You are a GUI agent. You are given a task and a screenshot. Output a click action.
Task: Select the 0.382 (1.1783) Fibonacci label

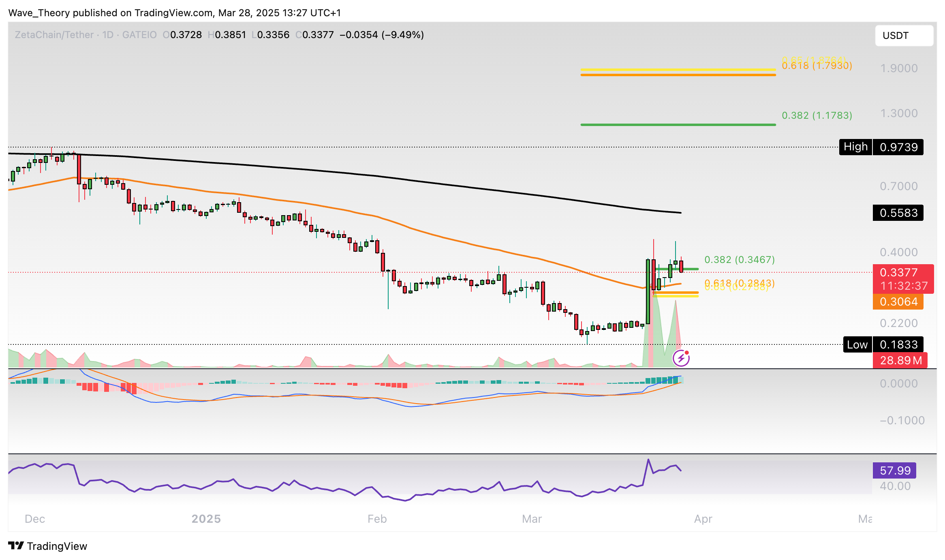point(817,115)
